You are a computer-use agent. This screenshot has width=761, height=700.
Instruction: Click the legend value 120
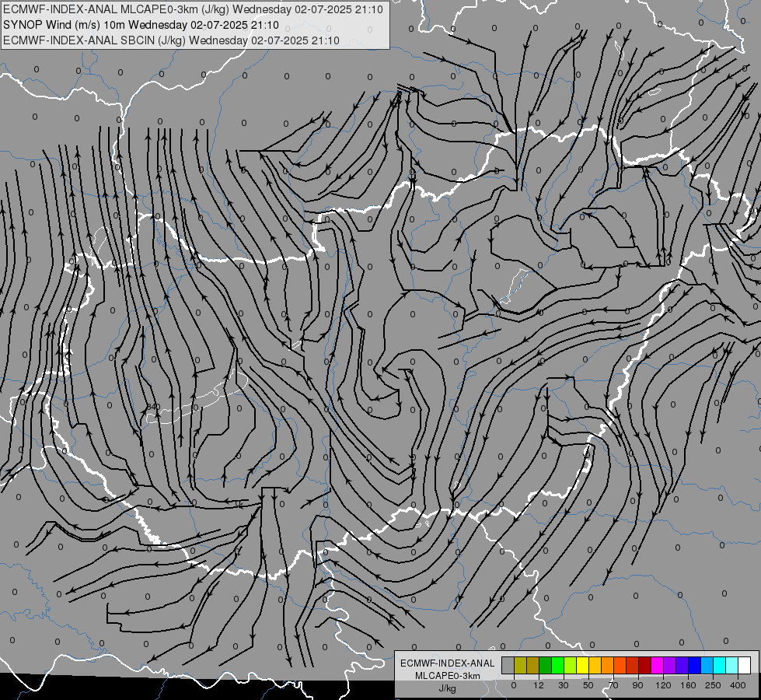coord(663,685)
